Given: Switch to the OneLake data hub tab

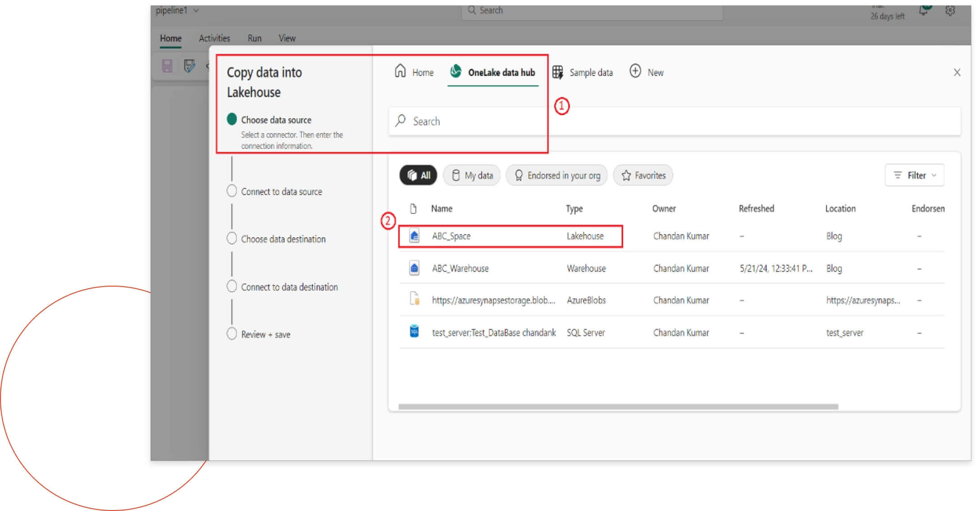Looking at the screenshot, I should 493,72.
